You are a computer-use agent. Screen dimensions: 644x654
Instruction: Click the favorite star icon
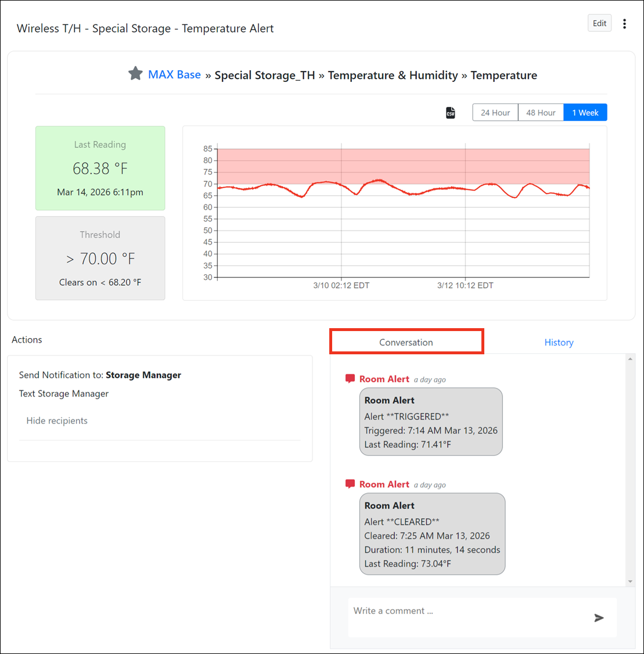(x=135, y=74)
